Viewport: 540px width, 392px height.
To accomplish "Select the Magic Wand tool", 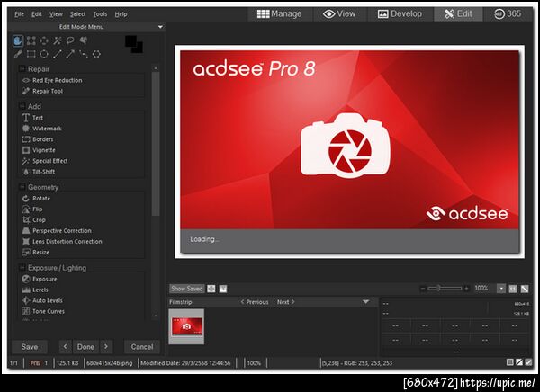I will tap(58, 41).
